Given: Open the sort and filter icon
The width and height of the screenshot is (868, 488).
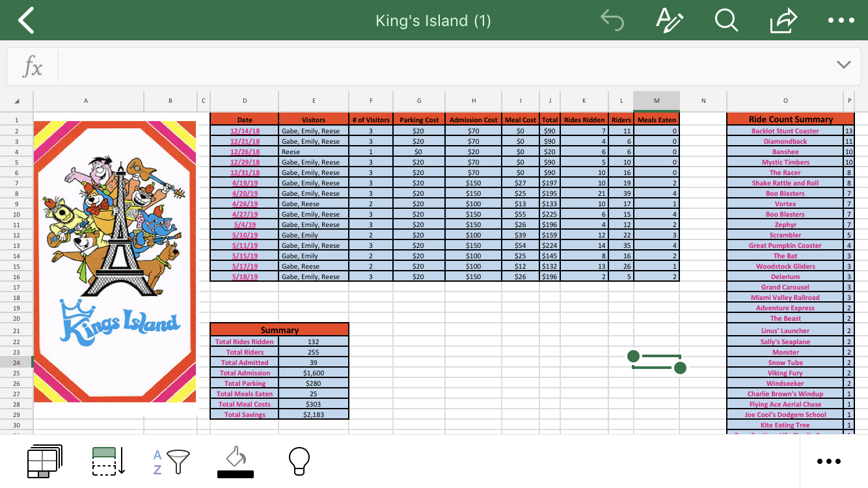Looking at the screenshot, I should [172, 462].
